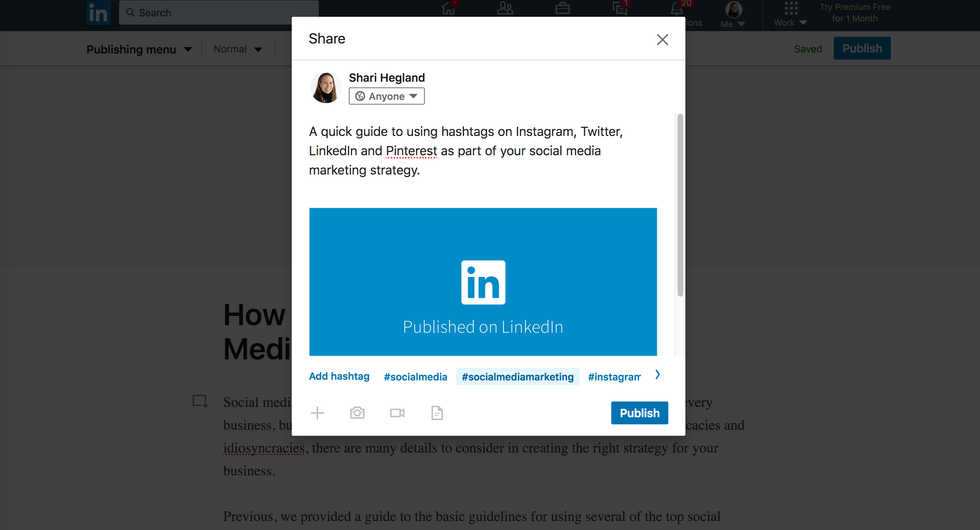Screen dimensions: 980x530
Task: Click the #socialmedia hashtag suggestion
Action: [x=415, y=377]
